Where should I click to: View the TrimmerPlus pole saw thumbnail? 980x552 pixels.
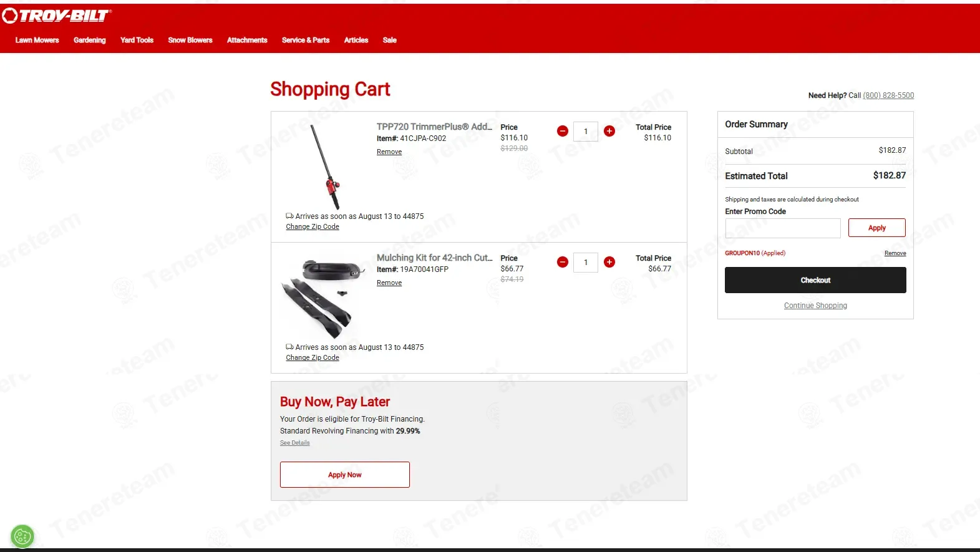(326, 166)
